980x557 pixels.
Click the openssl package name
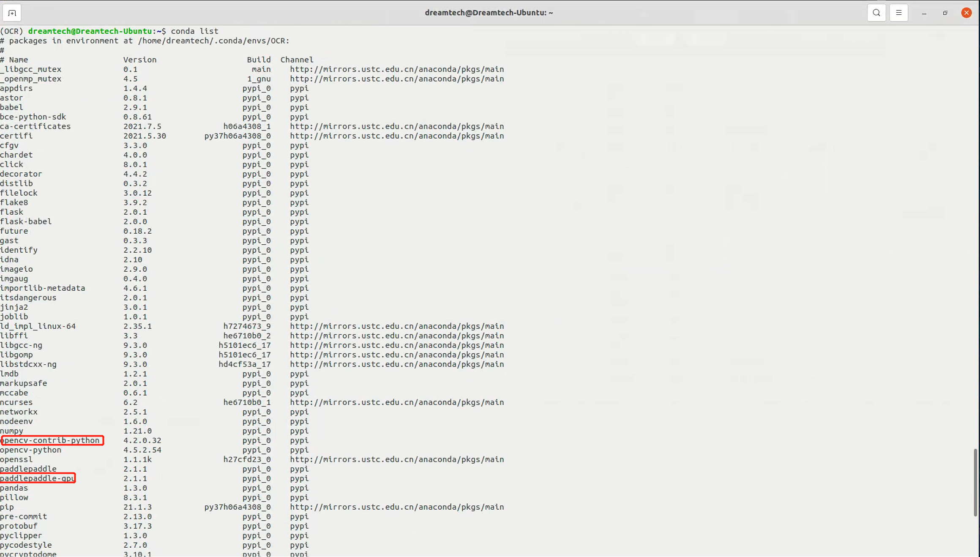[16, 459]
